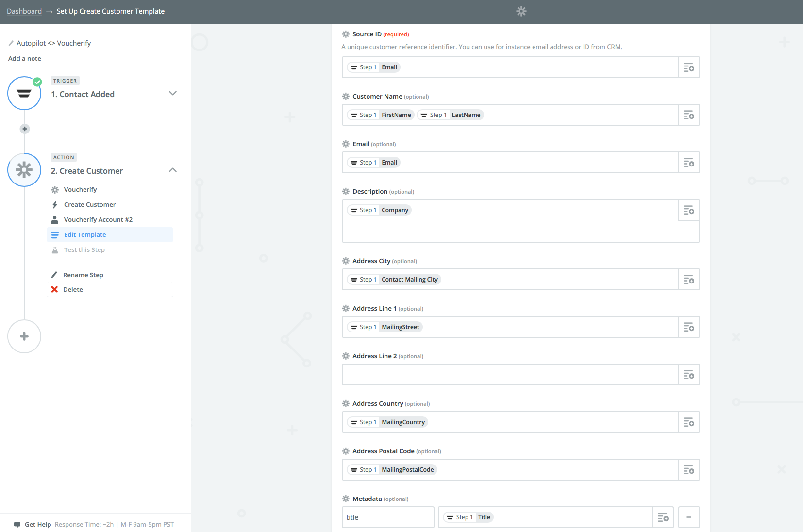Click Add a note
The width and height of the screenshot is (803, 532).
25,58
